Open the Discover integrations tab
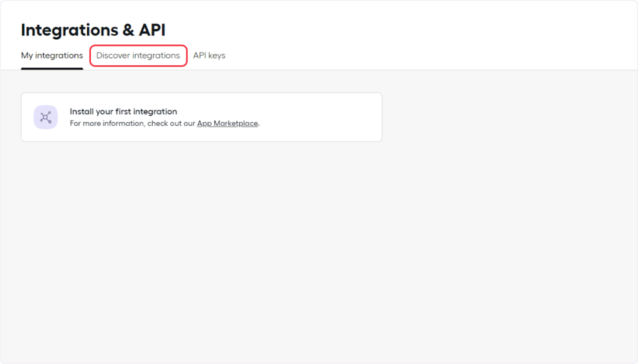This screenshot has height=364, width=638. tap(138, 55)
